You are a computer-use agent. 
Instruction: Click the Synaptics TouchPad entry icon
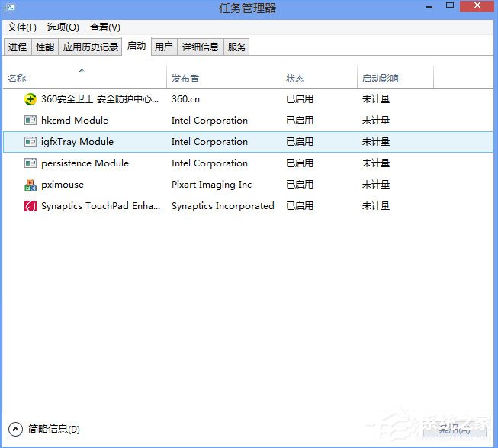click(31, 206)
